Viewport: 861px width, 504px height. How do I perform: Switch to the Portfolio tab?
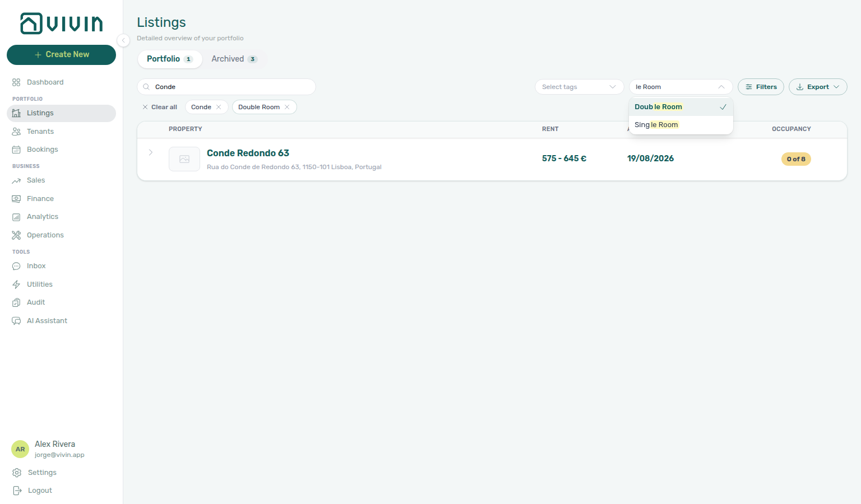point(170,59)
